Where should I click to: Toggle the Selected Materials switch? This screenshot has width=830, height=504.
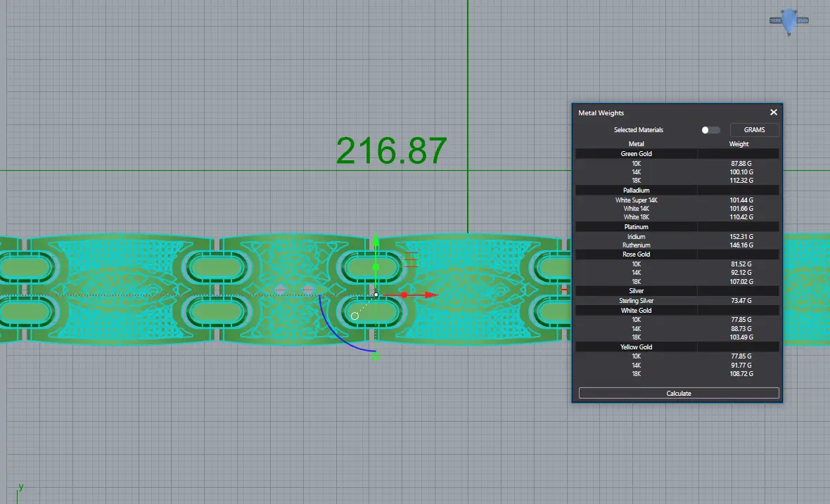coord(710,130)
